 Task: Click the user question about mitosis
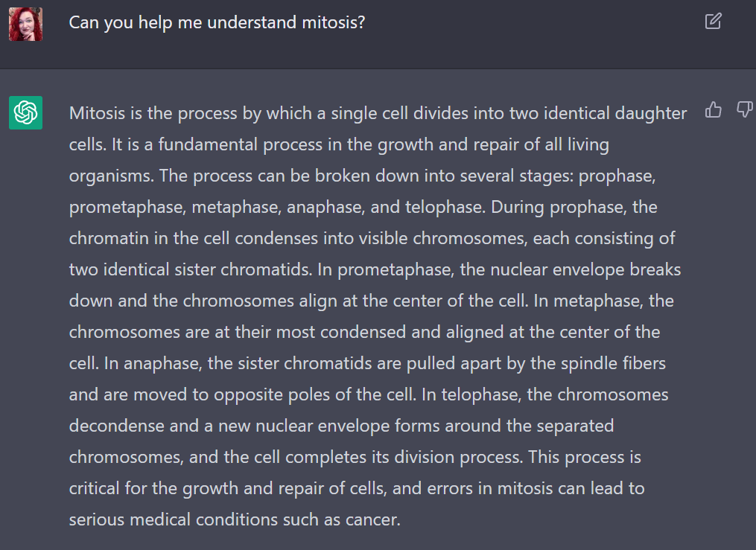pyautogui.click(x=217, y=22)
